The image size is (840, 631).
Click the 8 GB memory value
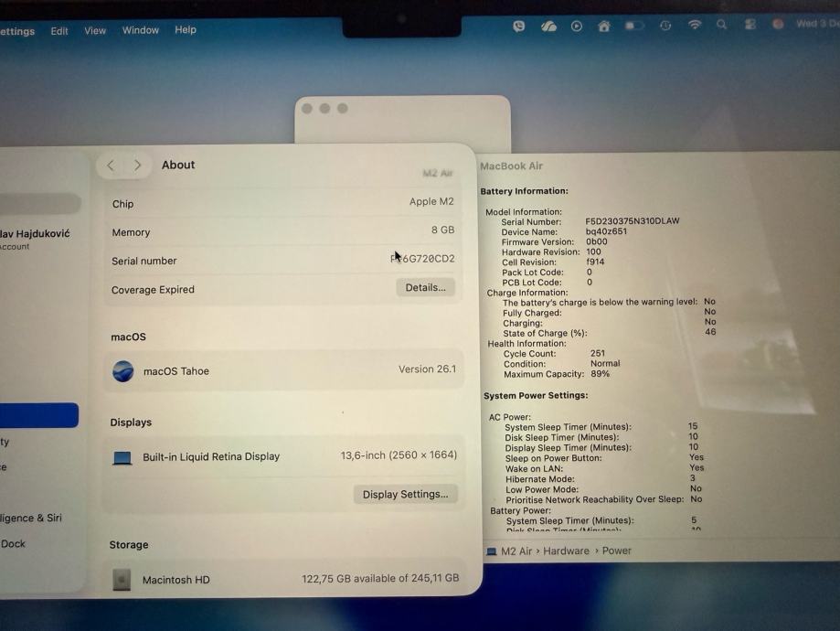(x=442, y=230)
